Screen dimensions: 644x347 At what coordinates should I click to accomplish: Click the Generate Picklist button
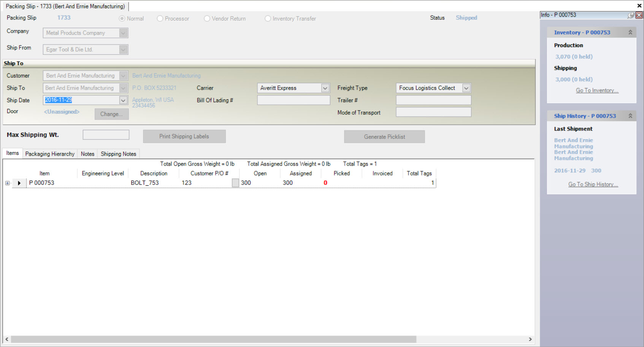click(x=384, y=137)
